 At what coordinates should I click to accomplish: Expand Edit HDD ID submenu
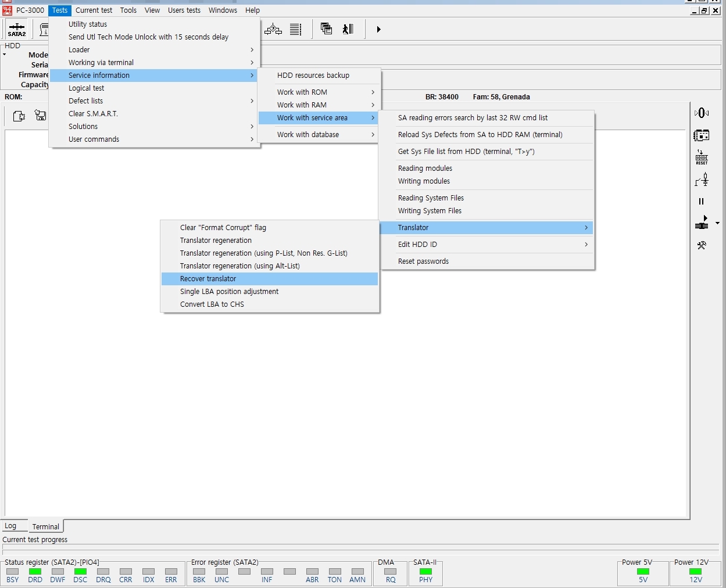[487, 245]
